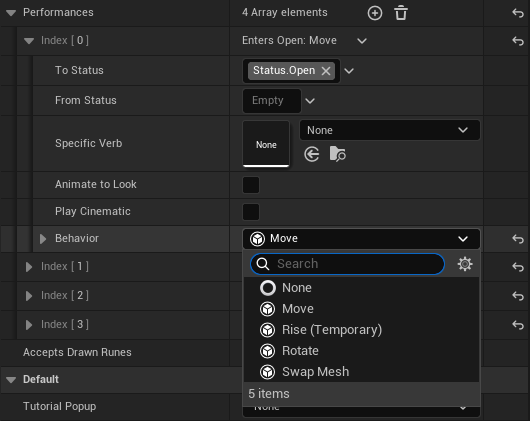Screen dimensions: 530x421
Task: Expand the Index [2] element
Action: [x=29, y=296]
